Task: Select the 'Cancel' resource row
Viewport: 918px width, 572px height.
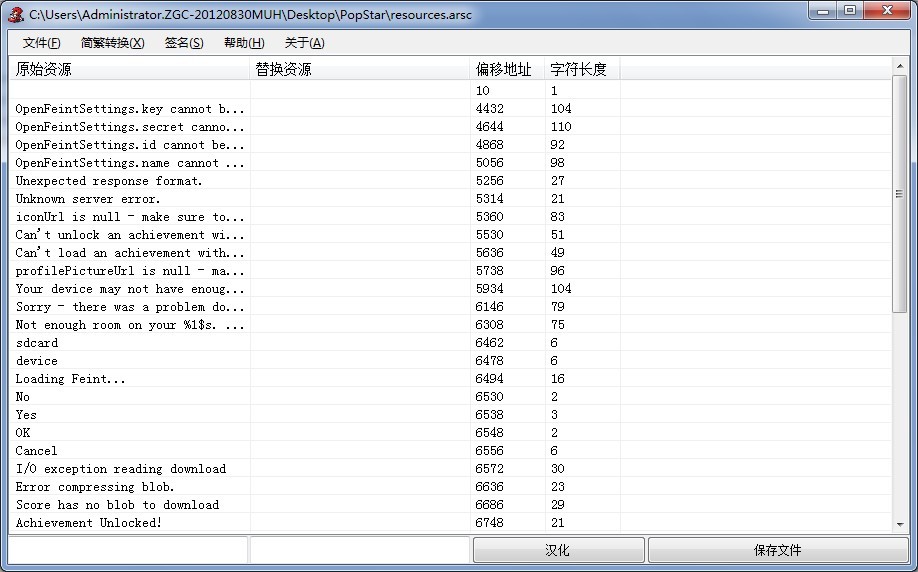Action: click(450, 451)
